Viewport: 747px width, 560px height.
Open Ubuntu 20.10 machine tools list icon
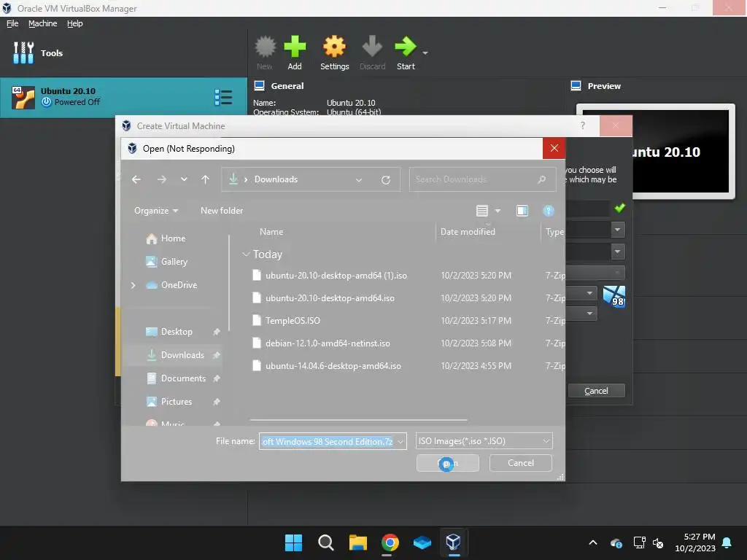tap(223, 97)
